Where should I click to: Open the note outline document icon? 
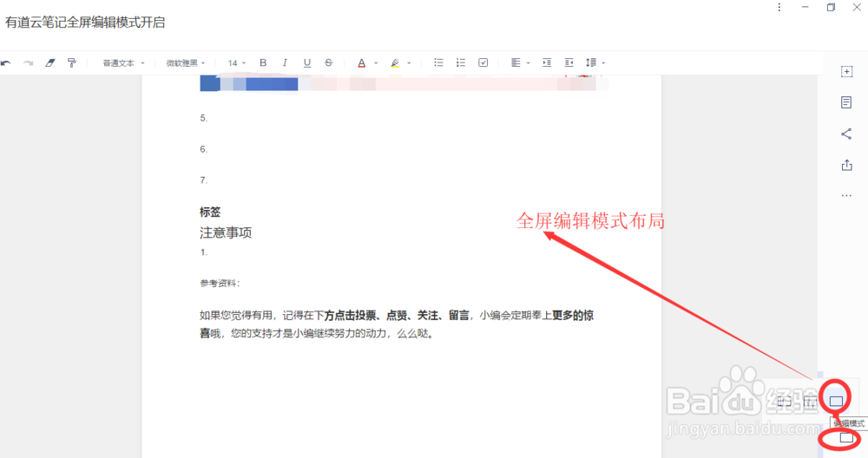point(846,102)
